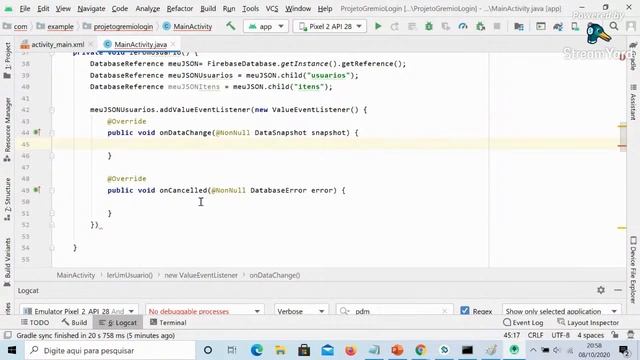Clear the Logcat search field

(x=444, y=311)
